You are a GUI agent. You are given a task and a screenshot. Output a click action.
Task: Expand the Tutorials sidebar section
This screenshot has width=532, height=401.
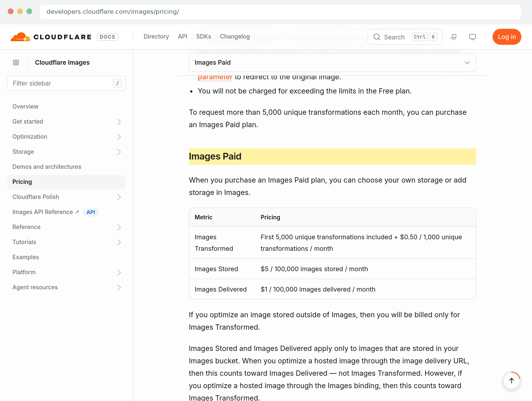(119, 242)
